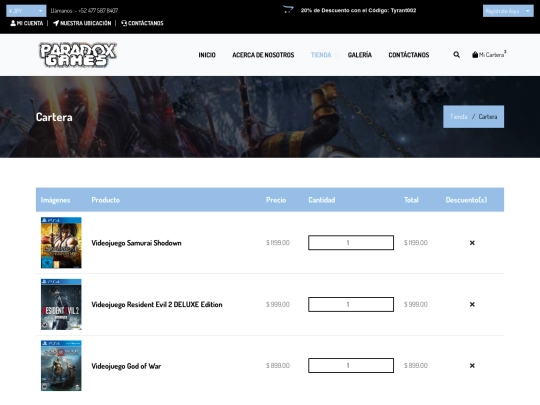Screen dimensions: 540x405
Task: Edit quantity field for Resident Evil 2
Action: (x=351, y=304)
